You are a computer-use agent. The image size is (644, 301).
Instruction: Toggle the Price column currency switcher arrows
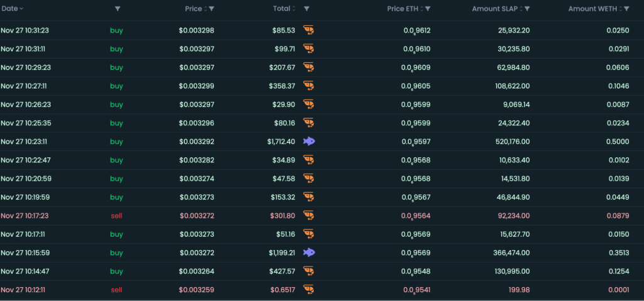(205, 9)
